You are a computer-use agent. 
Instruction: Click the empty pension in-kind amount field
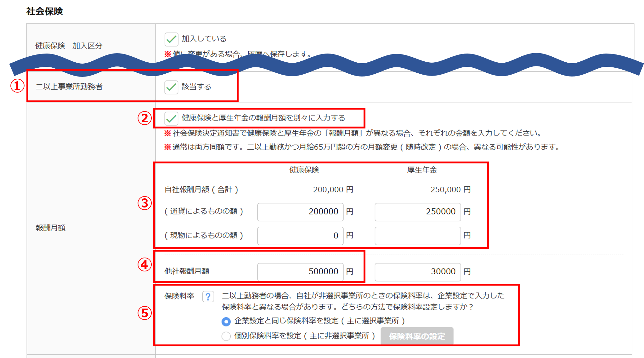click(417, 236)
